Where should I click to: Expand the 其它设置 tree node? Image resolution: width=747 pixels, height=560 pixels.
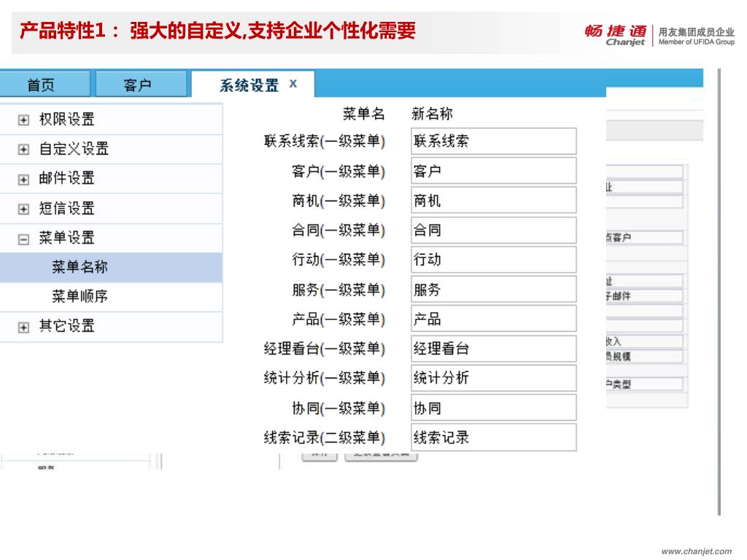click(x=23, y=327)
